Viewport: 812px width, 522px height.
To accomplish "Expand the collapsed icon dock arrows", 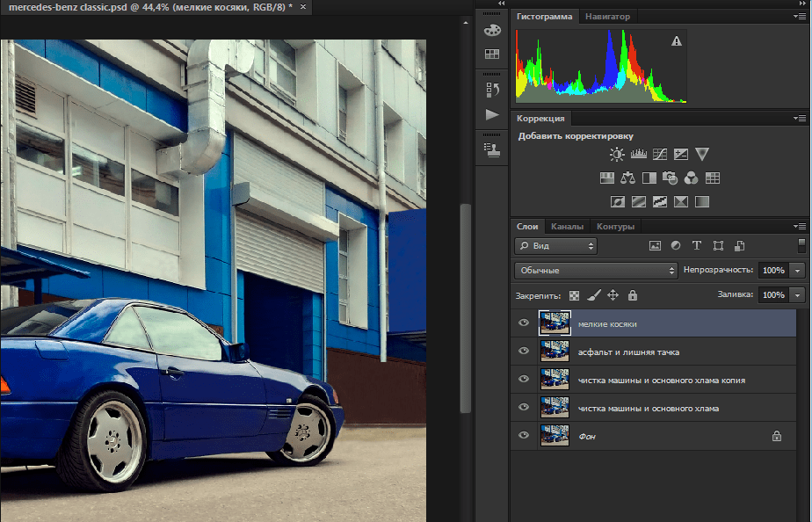I will point(501,4).
